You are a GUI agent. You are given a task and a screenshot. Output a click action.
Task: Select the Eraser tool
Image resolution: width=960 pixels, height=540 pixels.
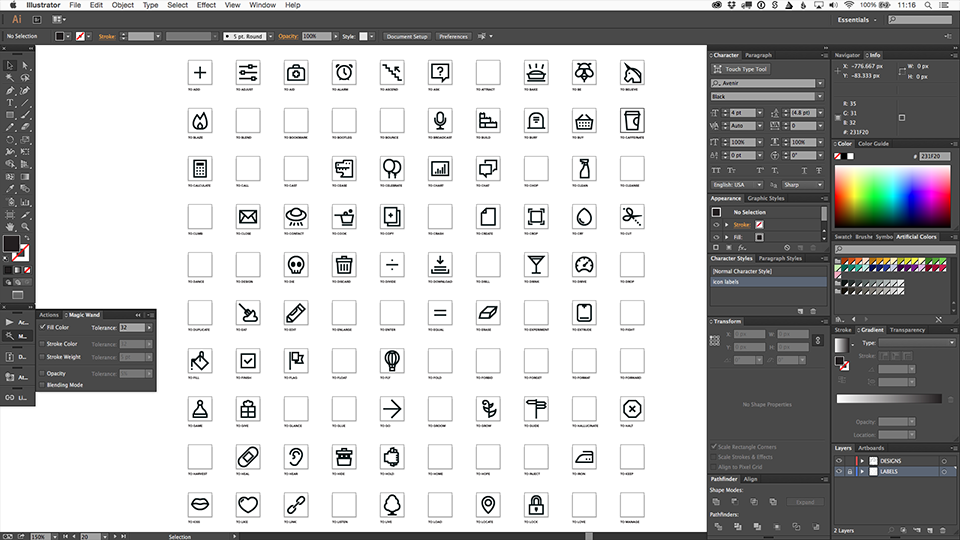tap(25, 127)
